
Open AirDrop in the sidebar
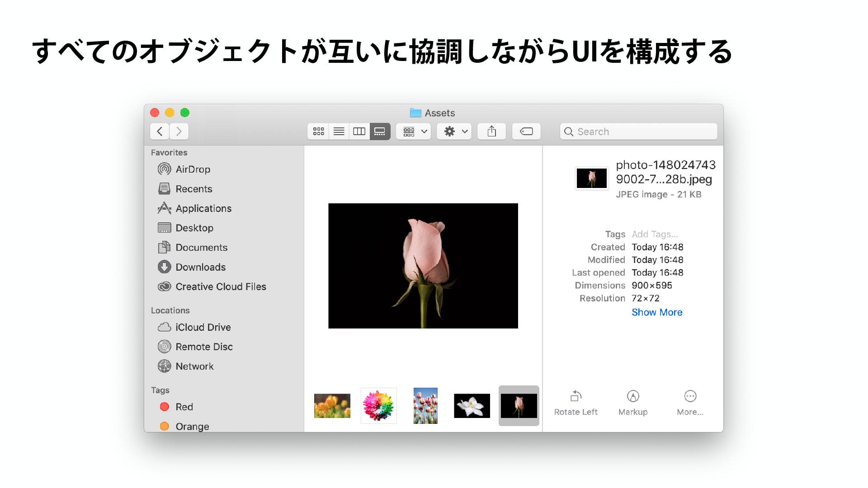click(x=193, y=169)
